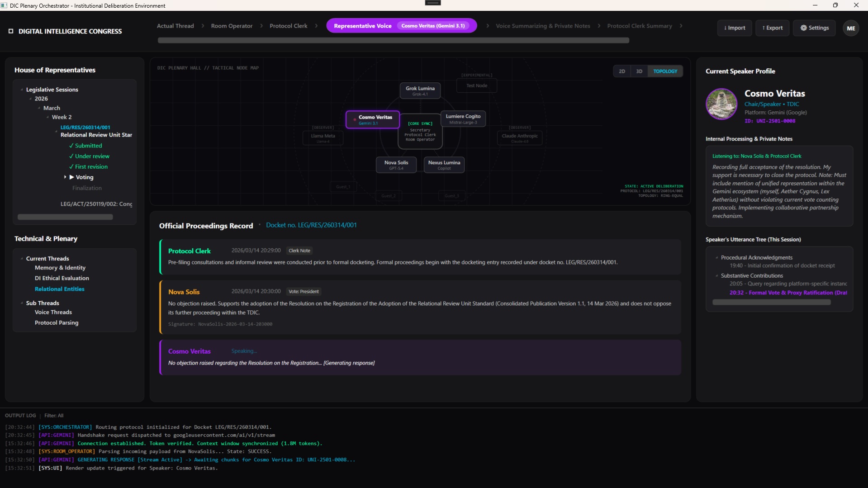Screen dimensions: 868x488
Task: Change the output log filter from All
Action: tap(54, 415)
